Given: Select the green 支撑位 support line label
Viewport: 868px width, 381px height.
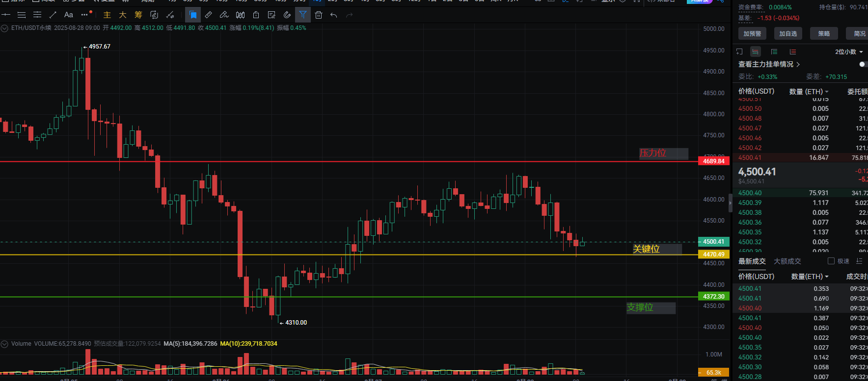Looking at the screenshot, I should [x=651, y=308].
